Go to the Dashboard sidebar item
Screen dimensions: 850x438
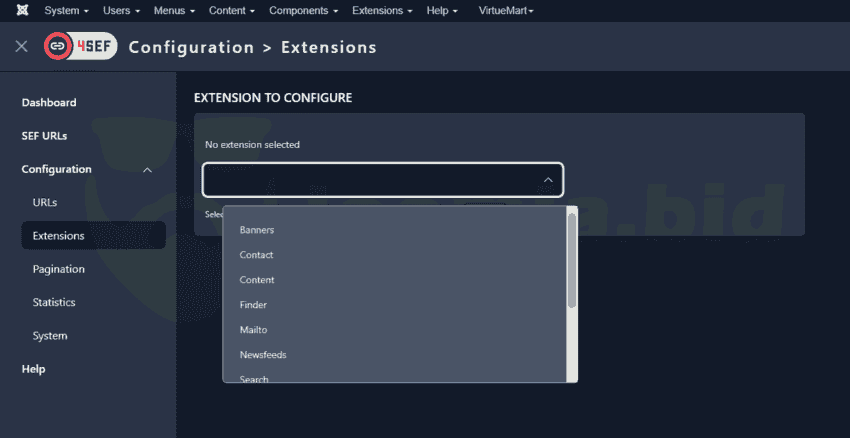point(49,103)
